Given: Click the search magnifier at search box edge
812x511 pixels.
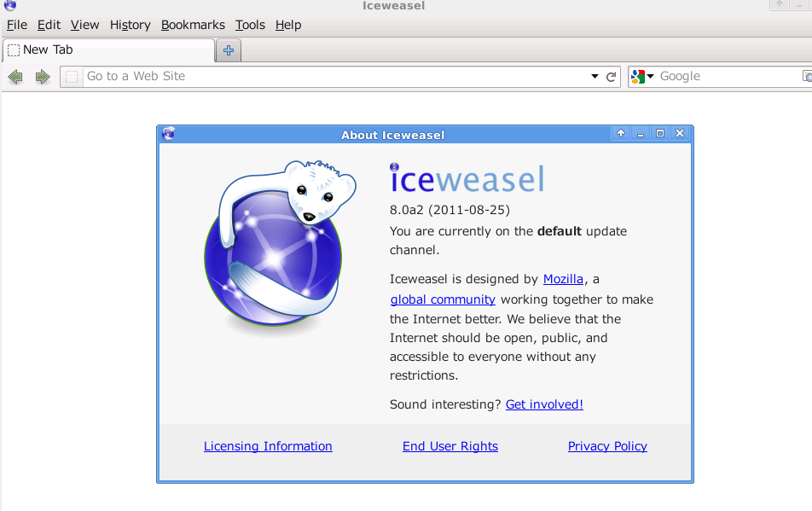Looking at the screenshot, I should [807, 77].
